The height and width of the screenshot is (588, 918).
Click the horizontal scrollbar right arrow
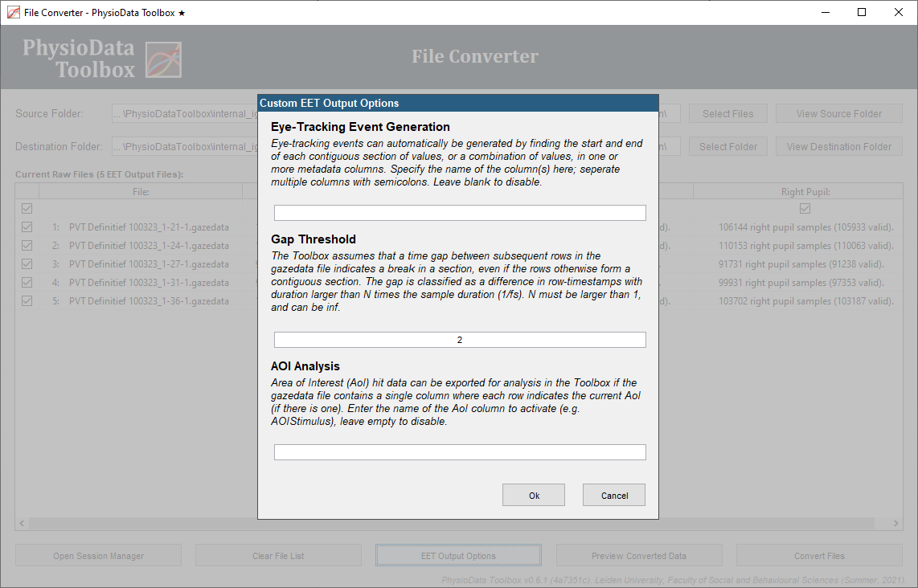tap(895, 523)
